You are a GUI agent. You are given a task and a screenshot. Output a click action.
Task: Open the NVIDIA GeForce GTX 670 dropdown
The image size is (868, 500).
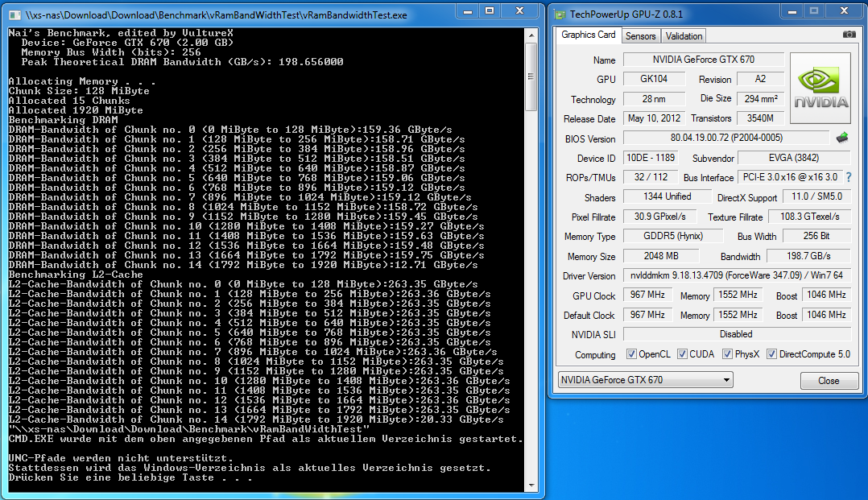click(x=646, y=380)
